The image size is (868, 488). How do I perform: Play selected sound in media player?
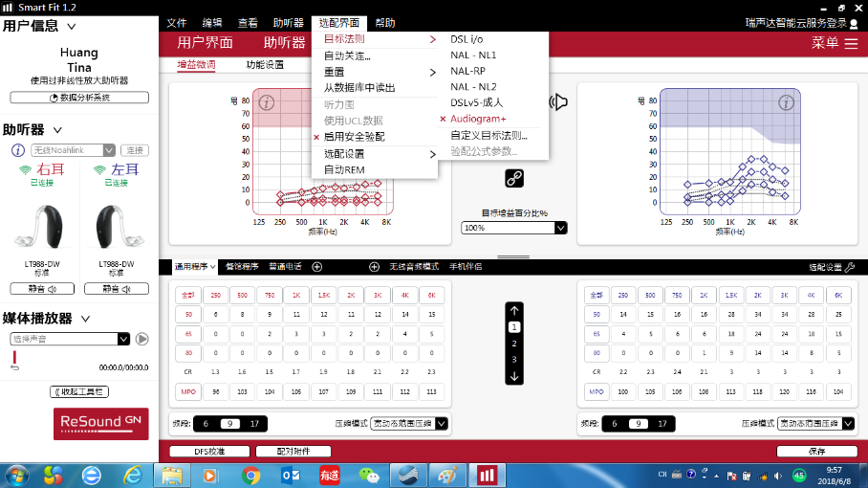pos(142,339)
